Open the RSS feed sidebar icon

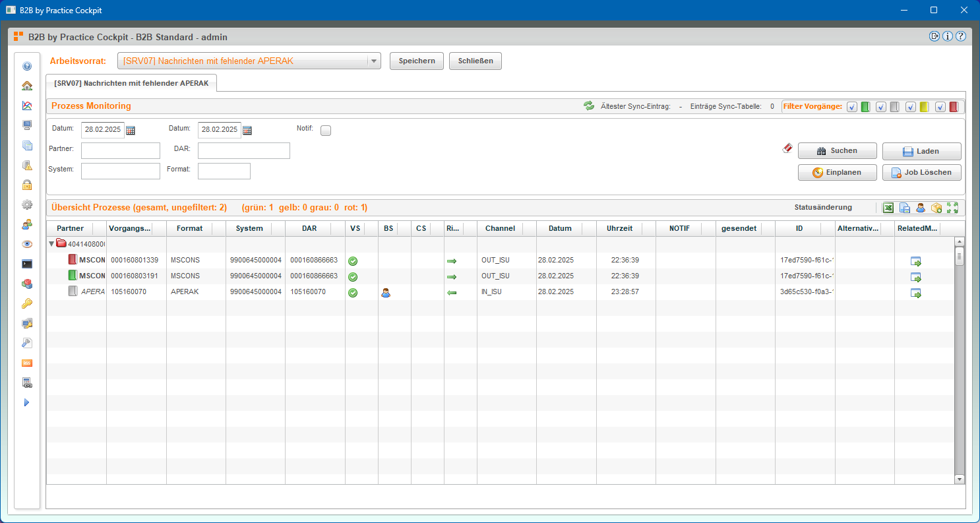click(x=27, y=363)
